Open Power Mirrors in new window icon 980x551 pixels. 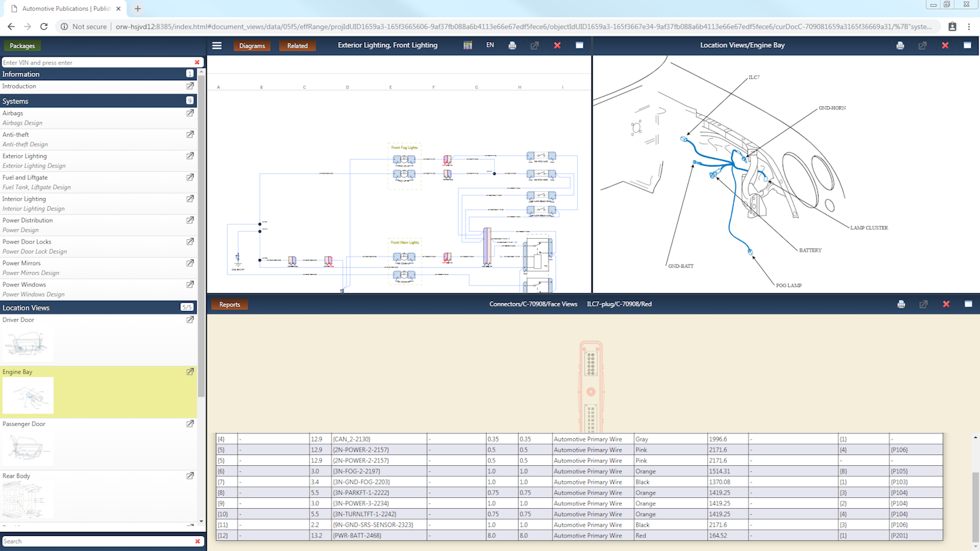190,263
